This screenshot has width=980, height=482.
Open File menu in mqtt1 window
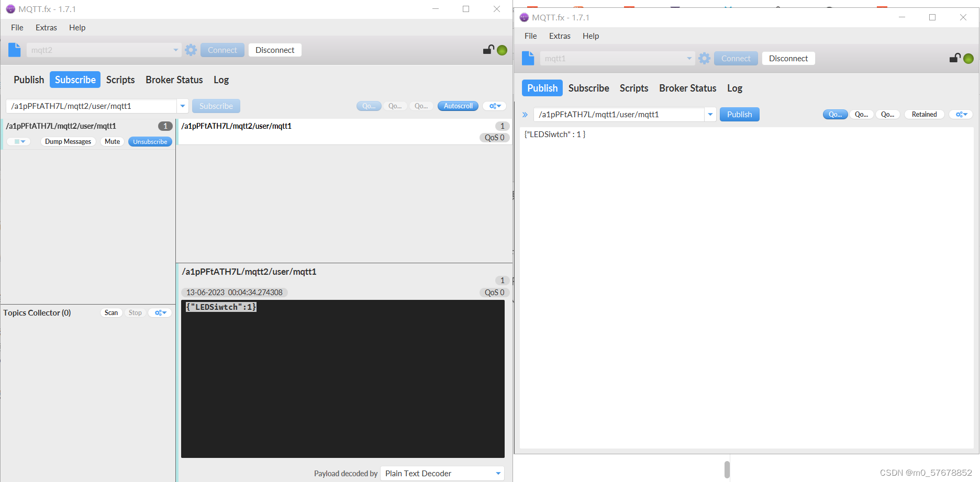point(531,36)
